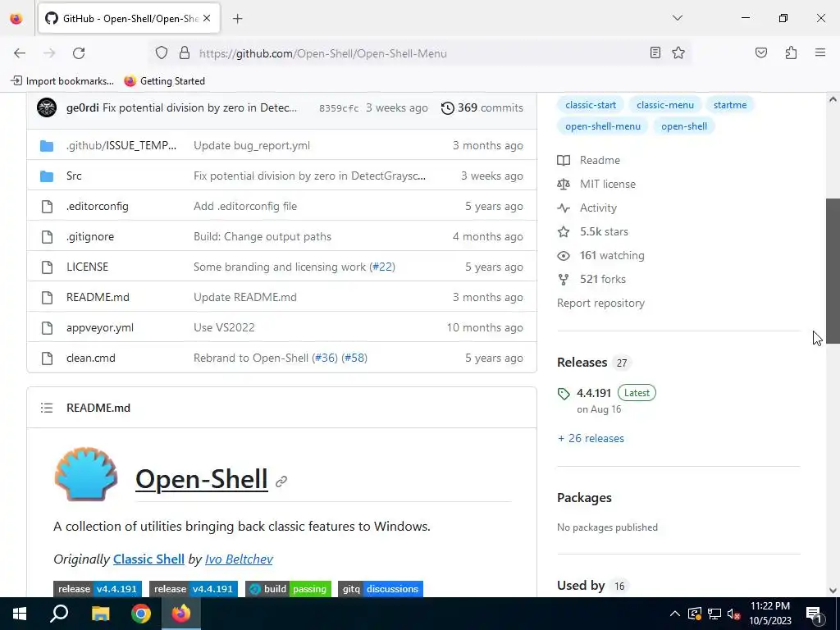The image size is (840, 630).
Task: Click the Open-Shell shell logo image
Action: pyautogui.click(x=85, y=475)
